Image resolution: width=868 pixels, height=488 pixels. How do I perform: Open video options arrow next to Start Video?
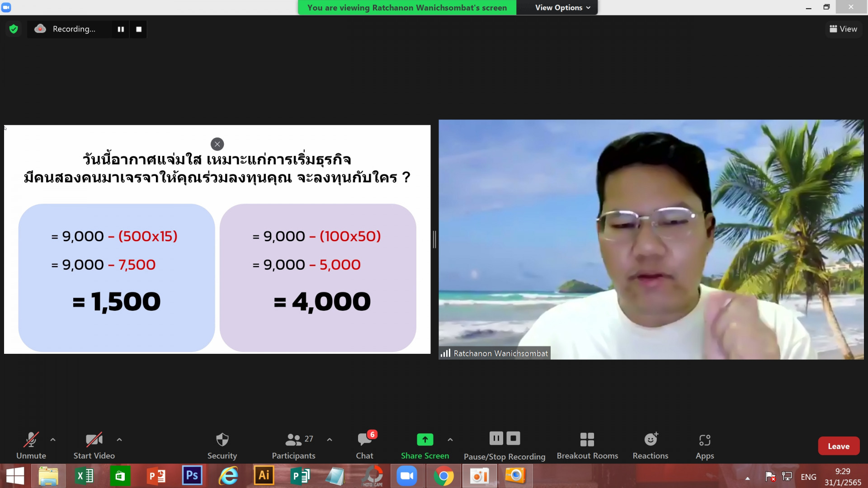tap(119, 439)
